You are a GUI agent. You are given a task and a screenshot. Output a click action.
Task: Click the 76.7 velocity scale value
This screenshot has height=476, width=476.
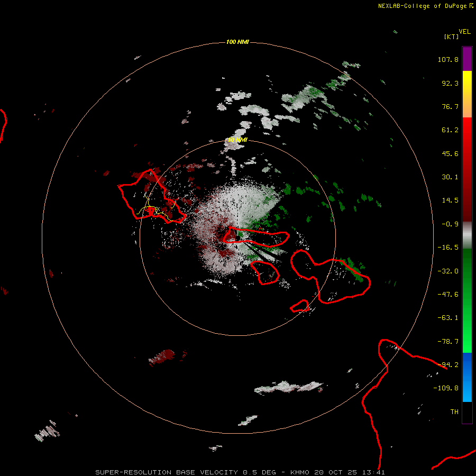point(450,106)
